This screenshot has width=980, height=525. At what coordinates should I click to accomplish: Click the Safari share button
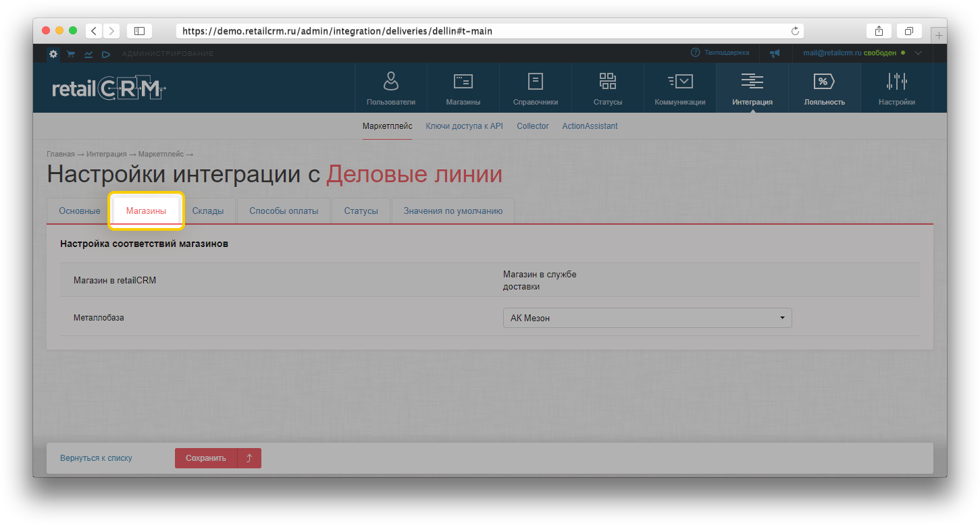click(x=879, y=30)
